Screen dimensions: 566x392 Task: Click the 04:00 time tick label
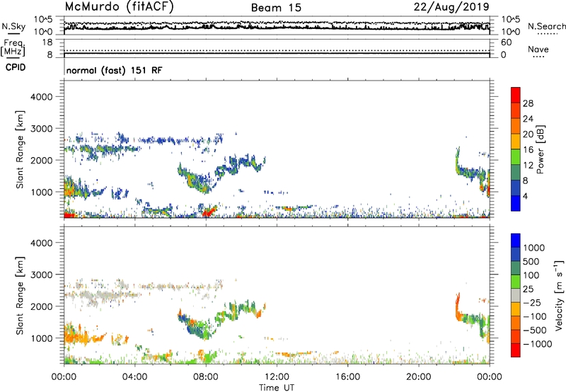click(x=134, y=377)
